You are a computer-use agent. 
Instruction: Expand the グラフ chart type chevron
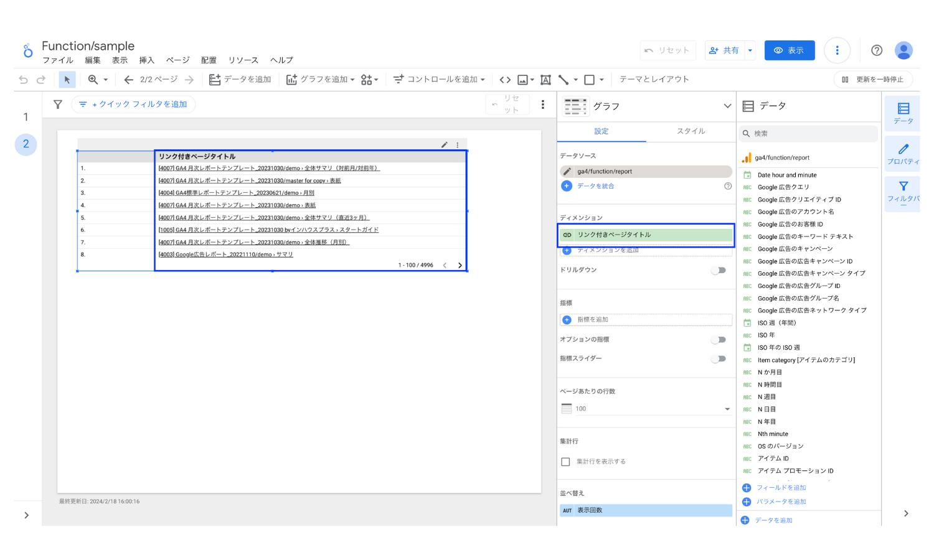tap(727, 106)
